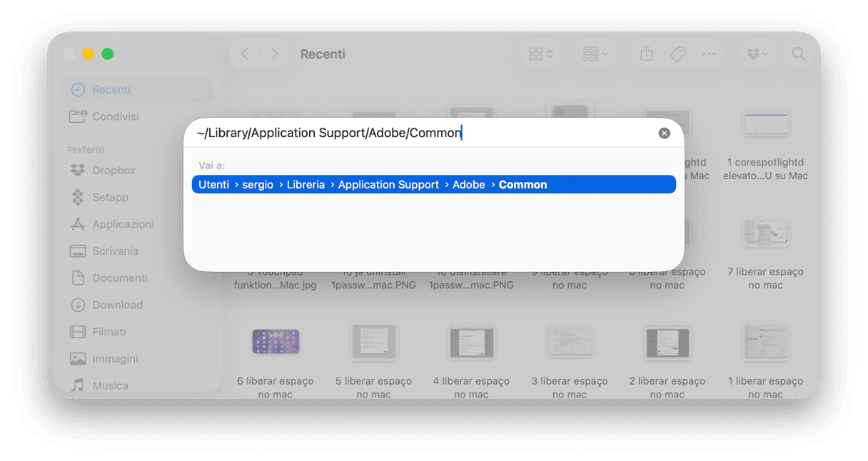Clear the Go to Folder path field

click(x=664, y=133)
